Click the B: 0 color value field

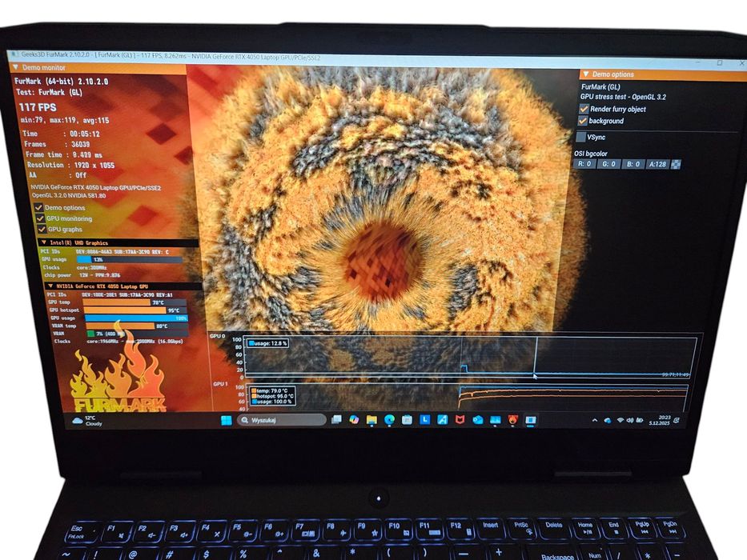633,164
